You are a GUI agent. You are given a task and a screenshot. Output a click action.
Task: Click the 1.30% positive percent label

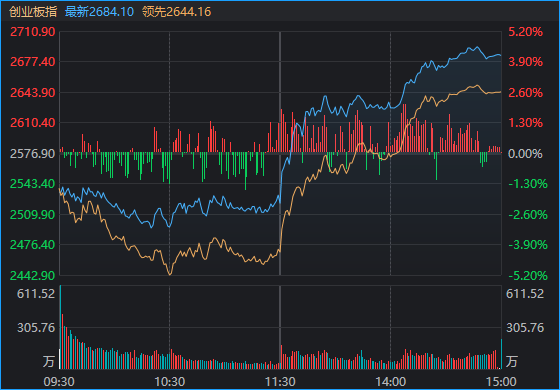click(x=526, y=123)
